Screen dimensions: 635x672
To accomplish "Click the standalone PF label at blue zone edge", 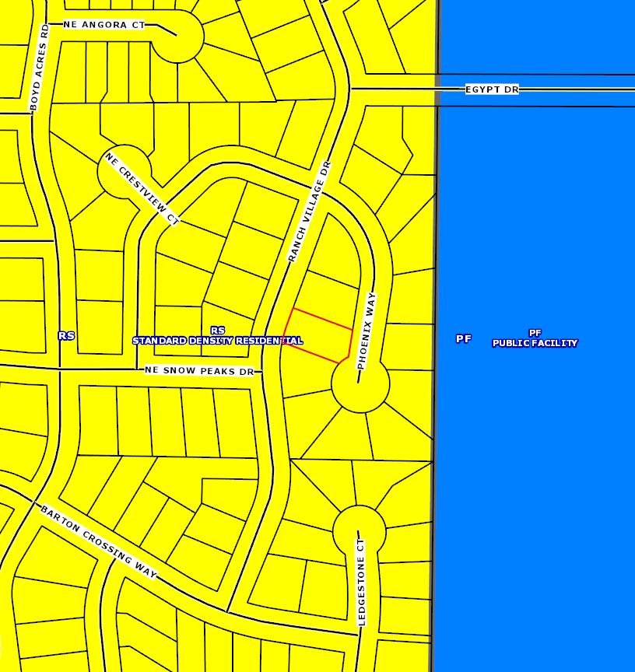I will click(464, 339).
